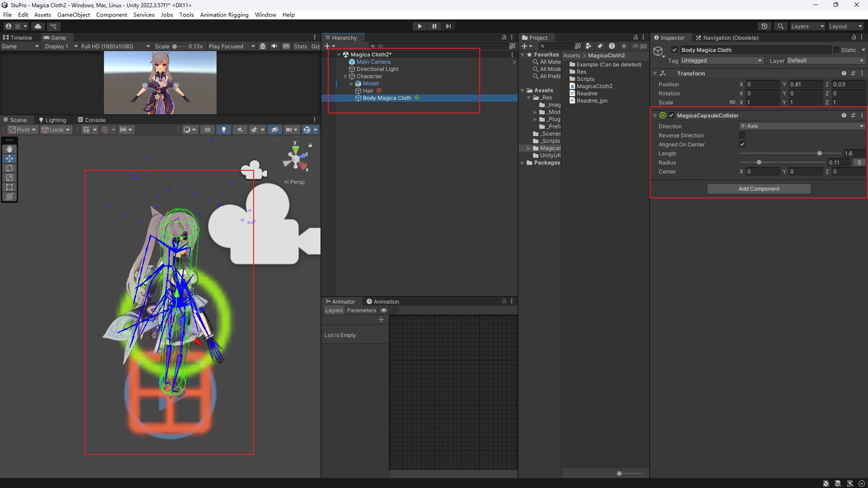Select the Rect tool
The width and height of the screenshot is (868, 488).
click(x=9, y=187)
